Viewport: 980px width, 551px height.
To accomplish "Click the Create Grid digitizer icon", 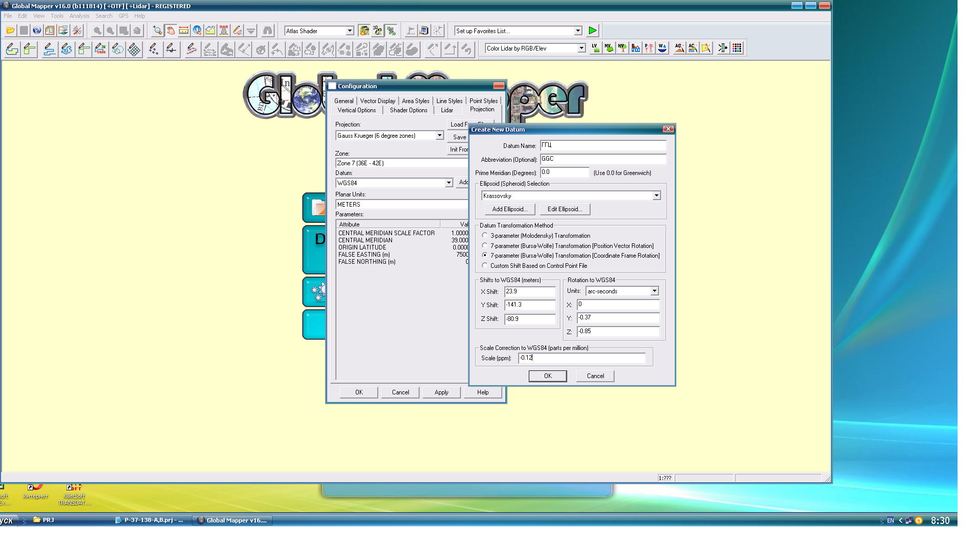I will (x=134, y=49).
